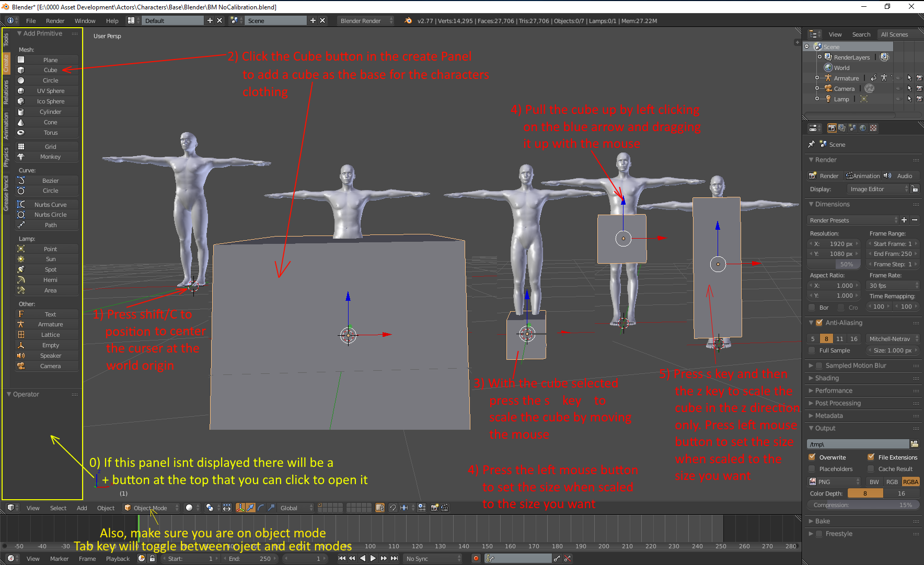Select the rotate manipulator arc icon
The image size is (924, 565).
261,508
